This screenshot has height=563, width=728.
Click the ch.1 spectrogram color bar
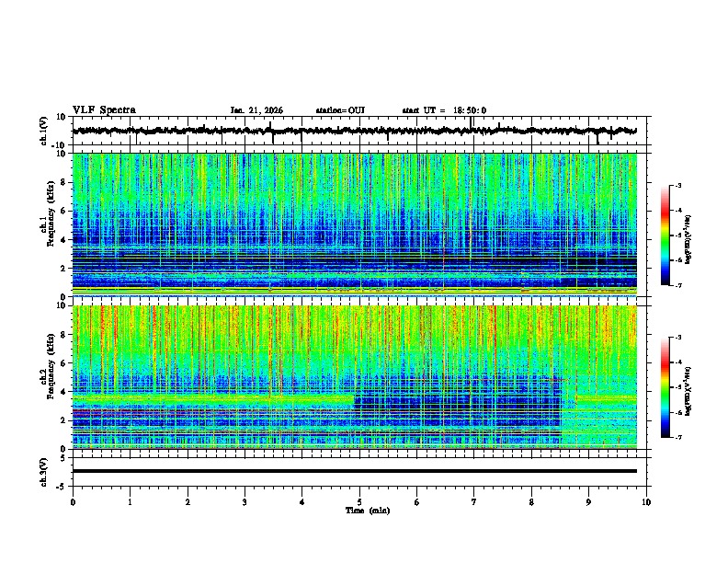pyautogui.click(x=665, y=236)
